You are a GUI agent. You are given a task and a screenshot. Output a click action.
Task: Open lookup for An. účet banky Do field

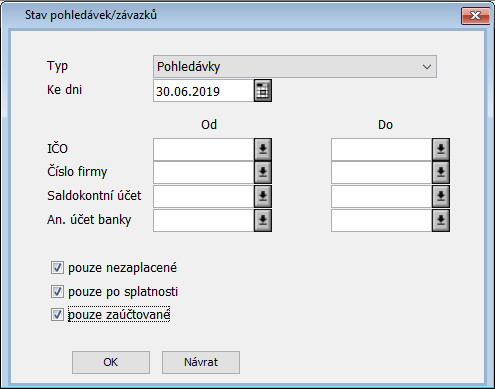point(441,220)
